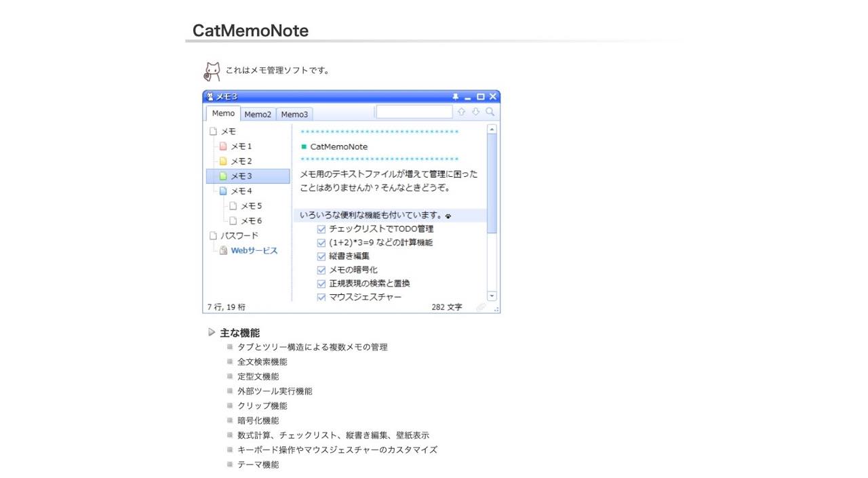This screenshot has width=868, height=478.
Task: Select the root メモ tree item
Action: (229, 132)
